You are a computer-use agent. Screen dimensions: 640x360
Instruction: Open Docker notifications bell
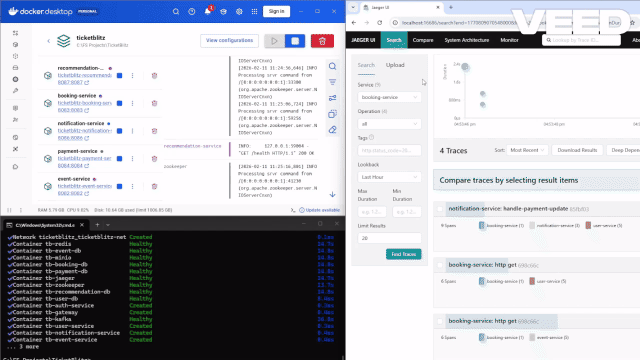208,11
